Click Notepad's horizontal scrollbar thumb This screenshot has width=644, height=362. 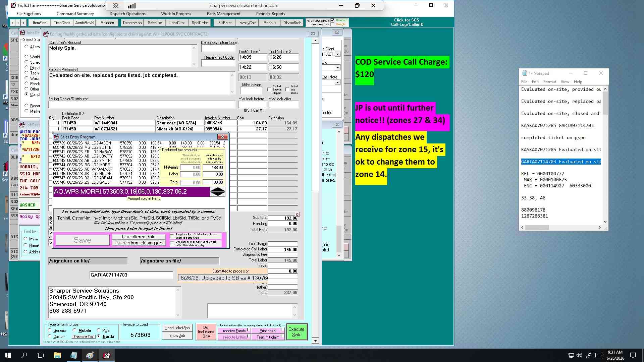coord(537,228)
